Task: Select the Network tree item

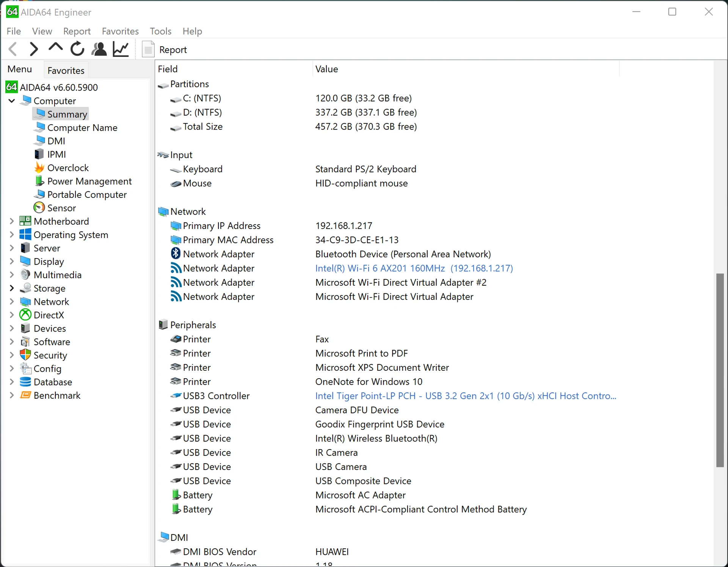Action: tap(51, 302)
